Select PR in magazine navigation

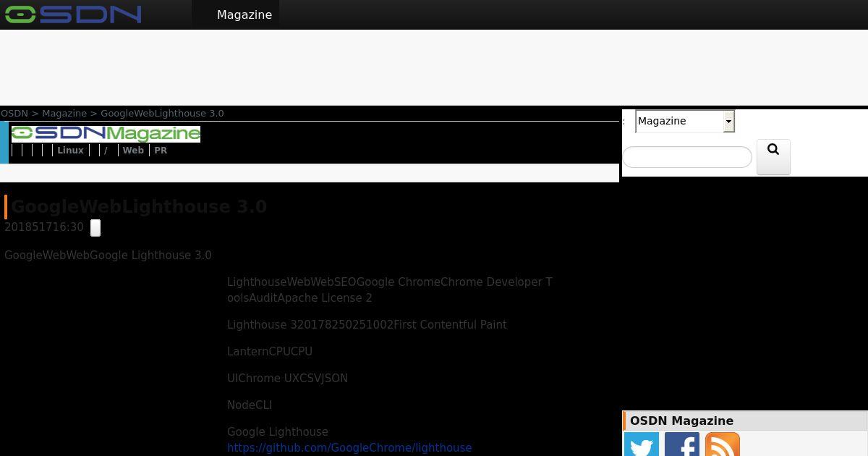[x=161, y=151]
